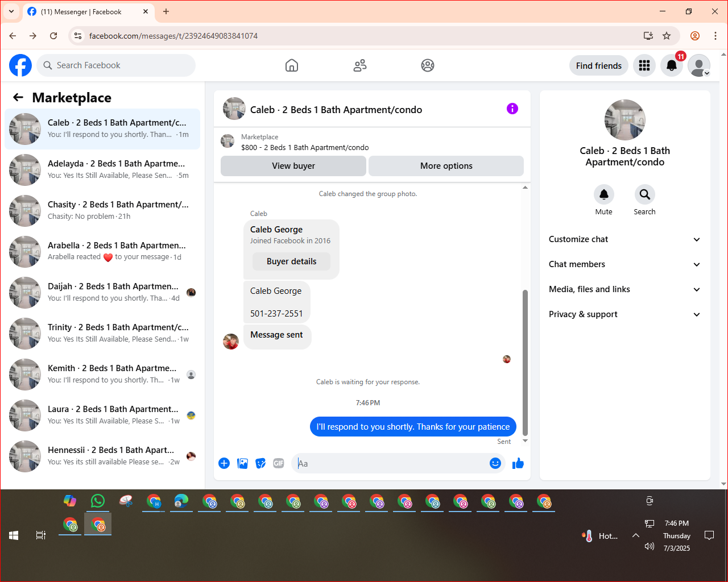Click More options button

446,166
